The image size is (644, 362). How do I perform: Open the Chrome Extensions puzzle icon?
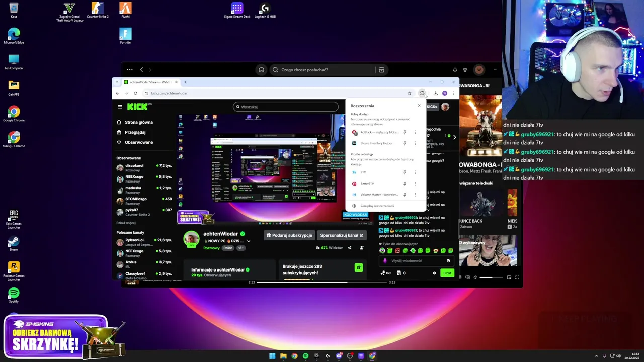422,93
